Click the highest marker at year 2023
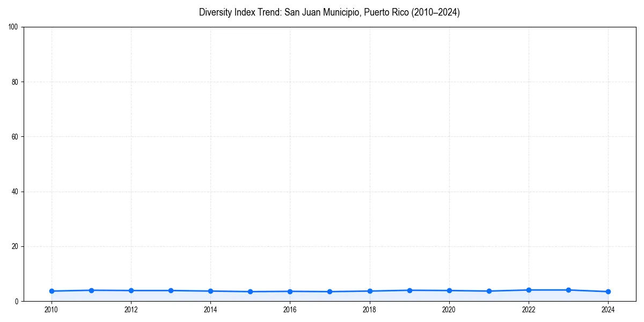 pyautogui.click(x=568, y=289)
